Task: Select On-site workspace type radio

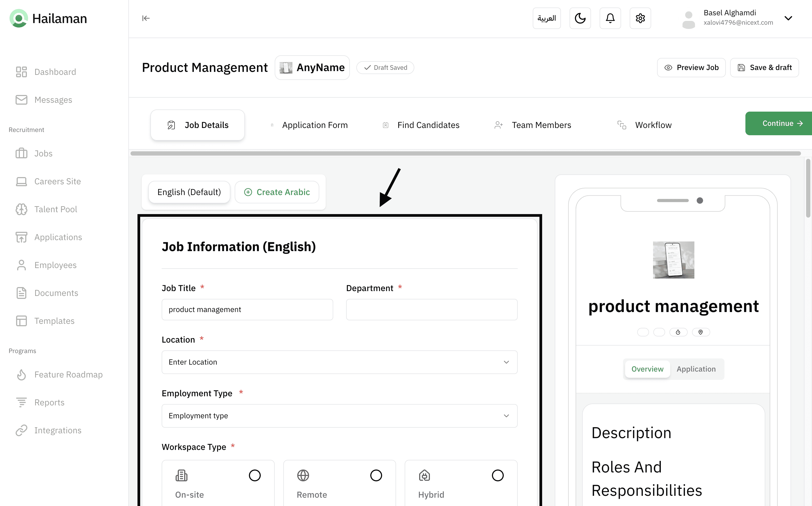Action: coord(255,475)
